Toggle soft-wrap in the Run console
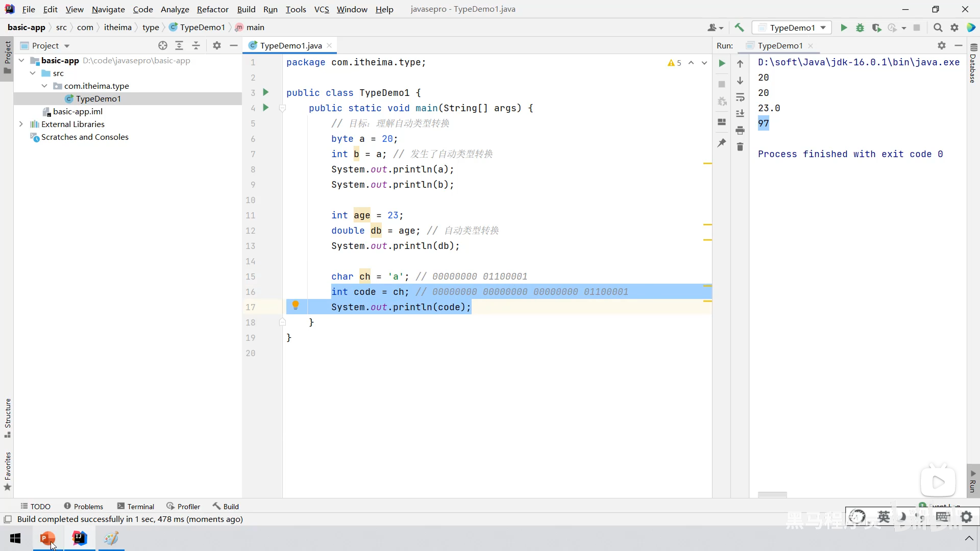 740,97
